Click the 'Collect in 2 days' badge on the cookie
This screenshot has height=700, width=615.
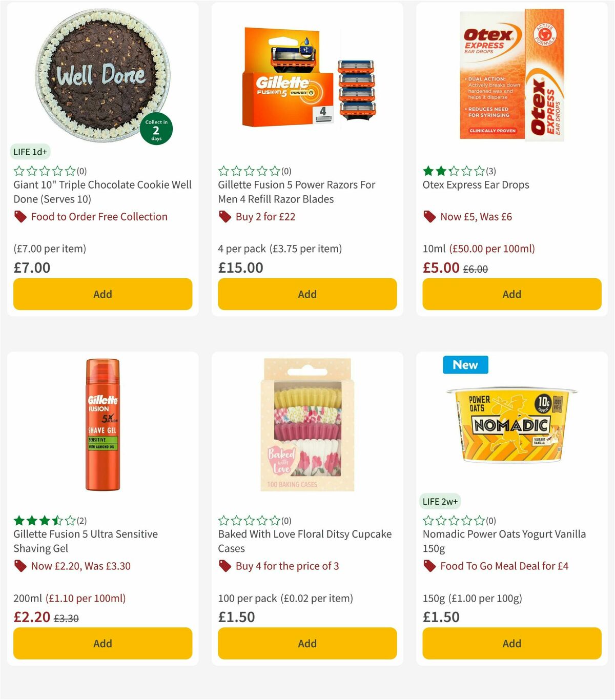[x=156, y=129]
